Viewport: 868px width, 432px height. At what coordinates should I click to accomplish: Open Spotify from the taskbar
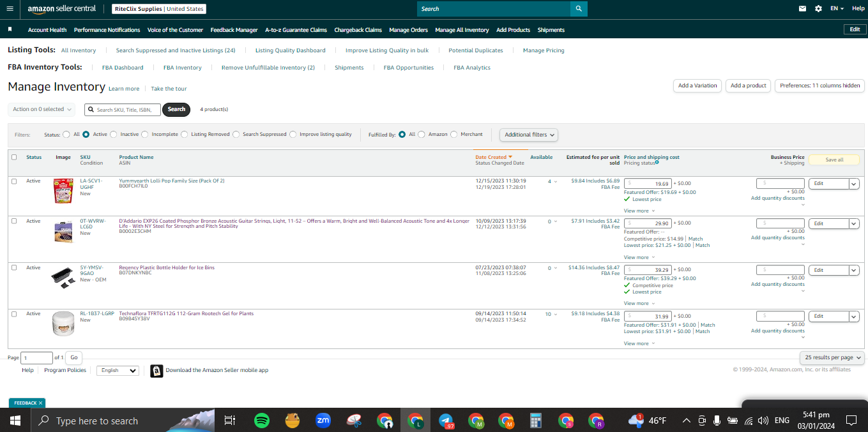click(261, 421)
